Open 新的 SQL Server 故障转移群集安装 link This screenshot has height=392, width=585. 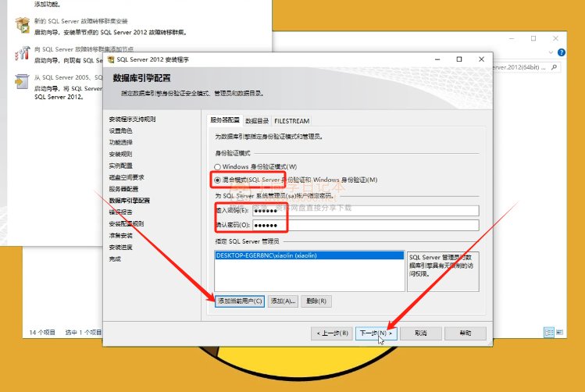pos(81,21)
